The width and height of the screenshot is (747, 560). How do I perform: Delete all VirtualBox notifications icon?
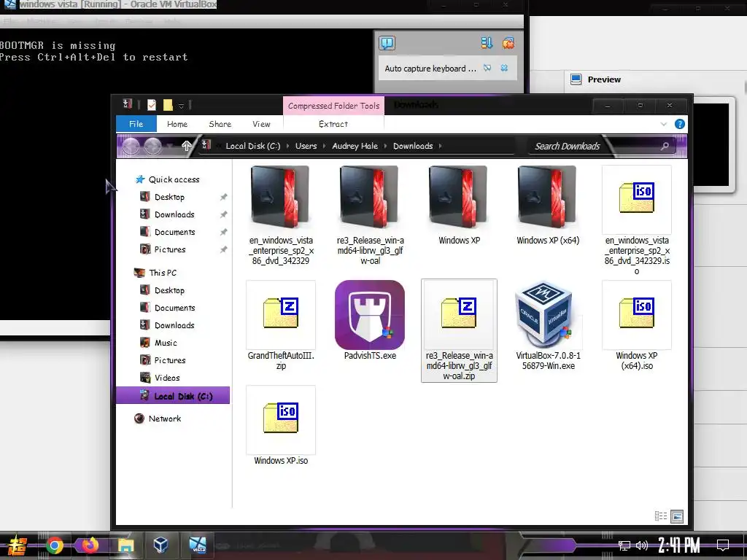508,43
